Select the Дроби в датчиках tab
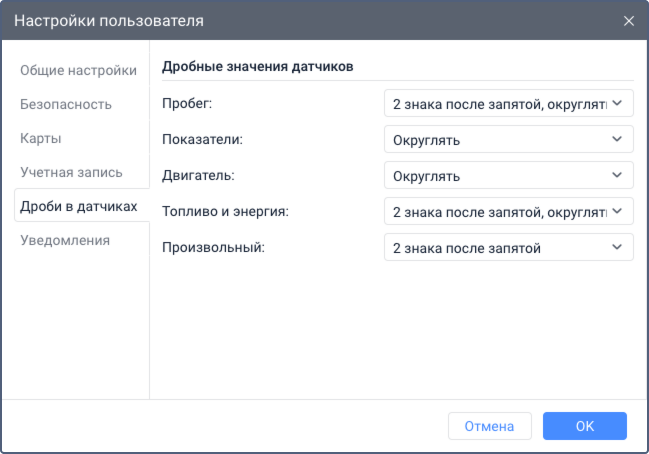Image resolution: width=649 pixels, height=454 pixels. tap(79, 206)
